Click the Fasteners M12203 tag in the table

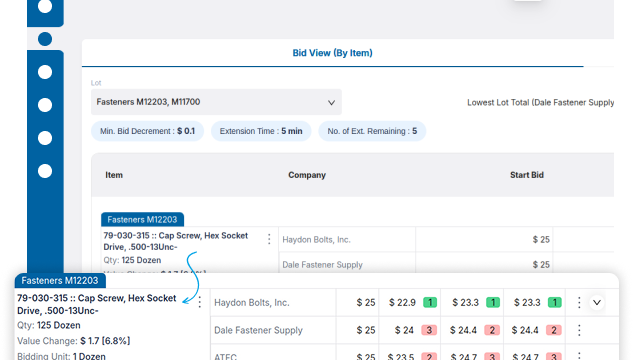(x=142, y=220)
